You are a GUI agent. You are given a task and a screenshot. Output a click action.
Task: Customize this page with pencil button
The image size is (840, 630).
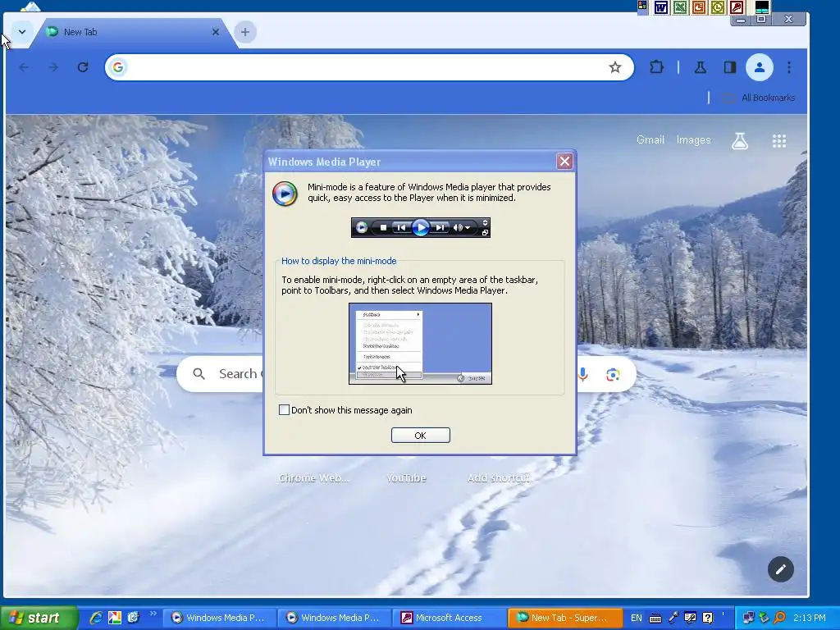coord(781,569)
